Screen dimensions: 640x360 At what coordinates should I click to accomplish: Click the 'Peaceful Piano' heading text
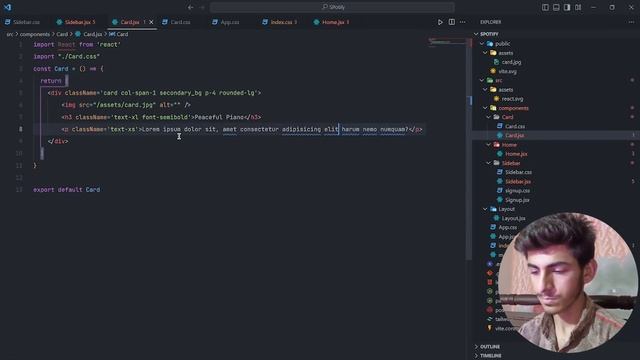coord(219,117)
